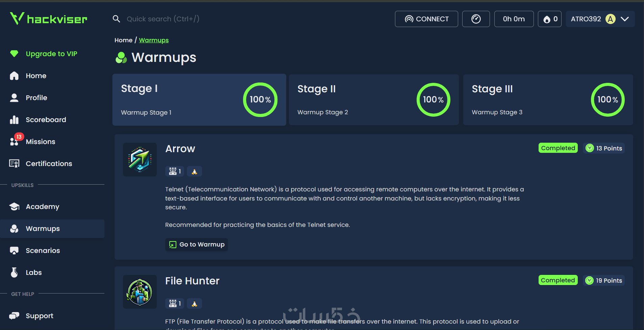Open Certifications in the sidebar
The width and height of the screenshot is (644, 330).
(49, 164)
